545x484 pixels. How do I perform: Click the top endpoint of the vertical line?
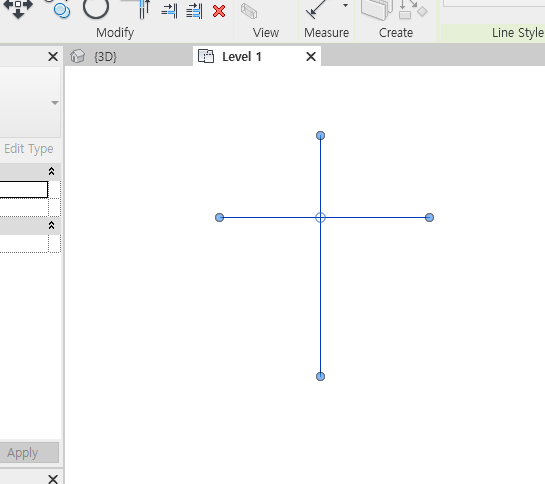(x=320, y=135)
